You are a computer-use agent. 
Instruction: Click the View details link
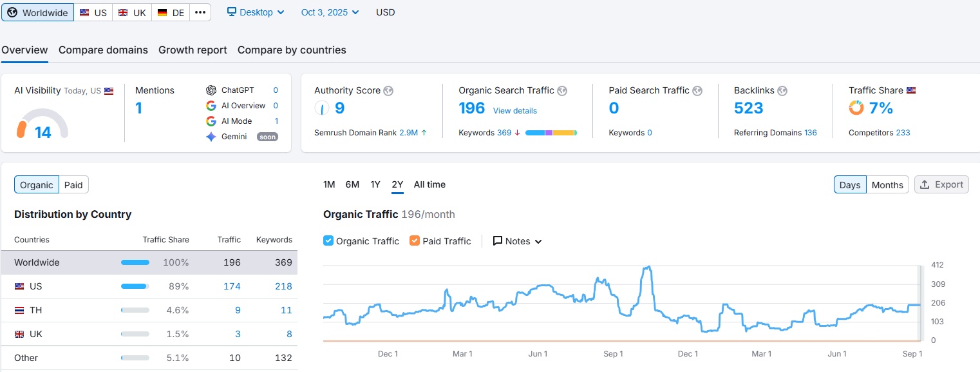[x=514, y=111]
